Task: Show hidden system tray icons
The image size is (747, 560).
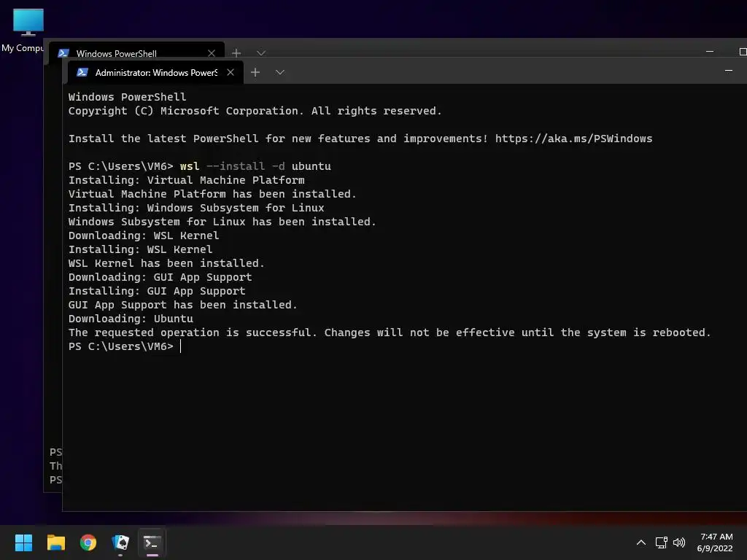Action: pos(641,542)
